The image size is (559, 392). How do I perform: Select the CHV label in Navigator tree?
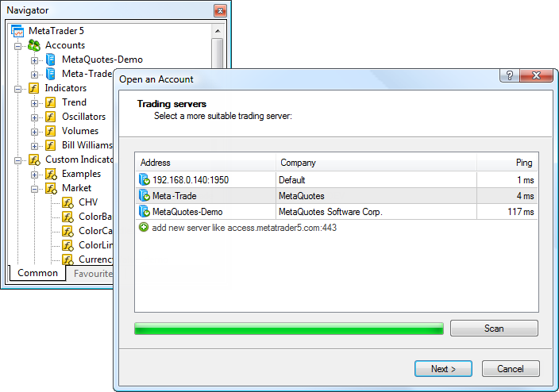click(88, 202)
